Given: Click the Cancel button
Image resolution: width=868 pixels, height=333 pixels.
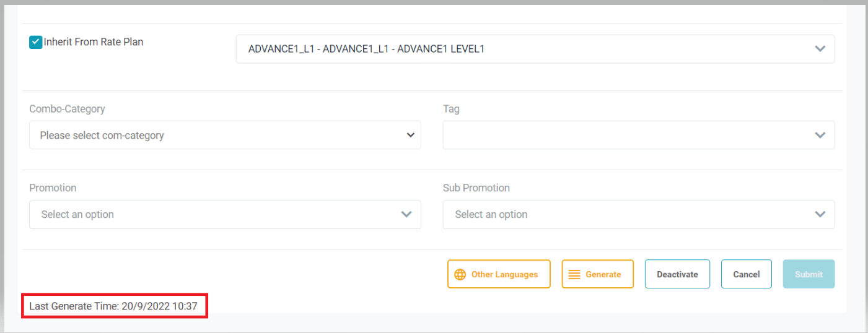Looking at the screenshot, I should pyautogui.click(x=746, y=274).
